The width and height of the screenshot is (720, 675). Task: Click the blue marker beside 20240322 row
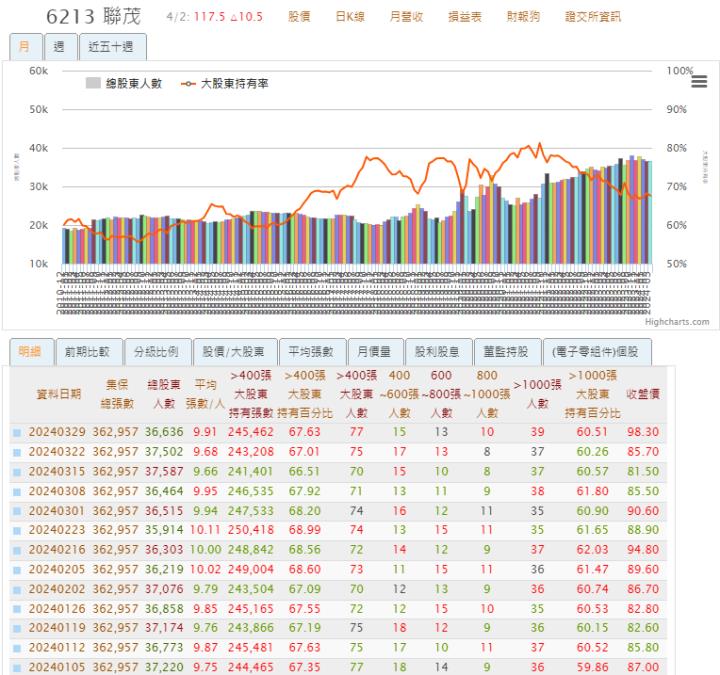[17, 452]
